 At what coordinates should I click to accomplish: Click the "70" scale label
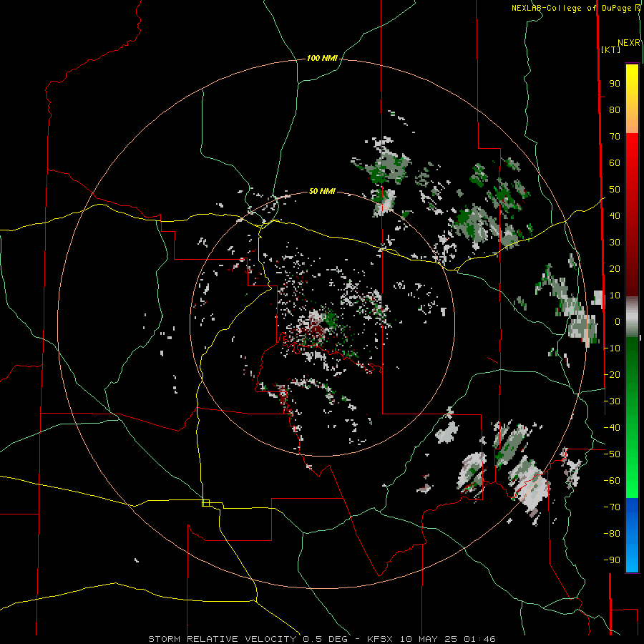tap(615, 137)
